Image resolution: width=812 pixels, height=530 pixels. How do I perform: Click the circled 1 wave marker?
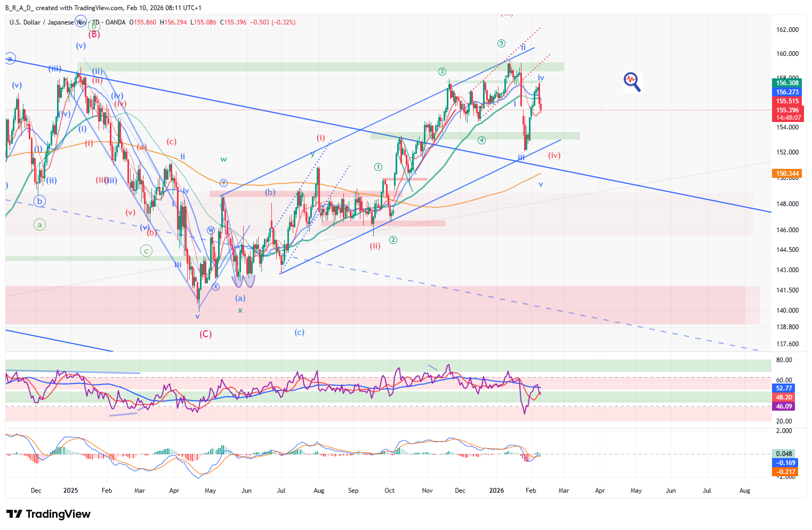378,167
